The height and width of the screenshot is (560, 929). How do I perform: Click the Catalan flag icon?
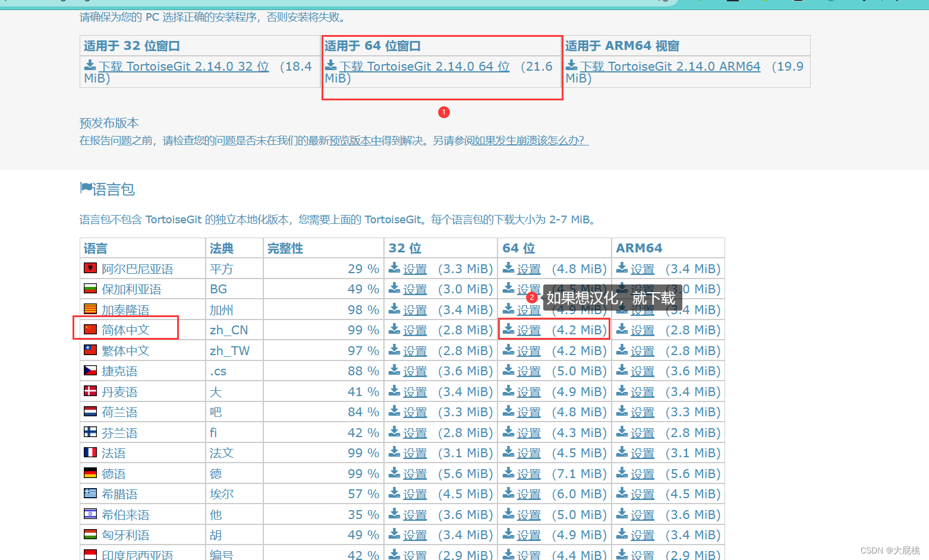click(x=90, y=309)
